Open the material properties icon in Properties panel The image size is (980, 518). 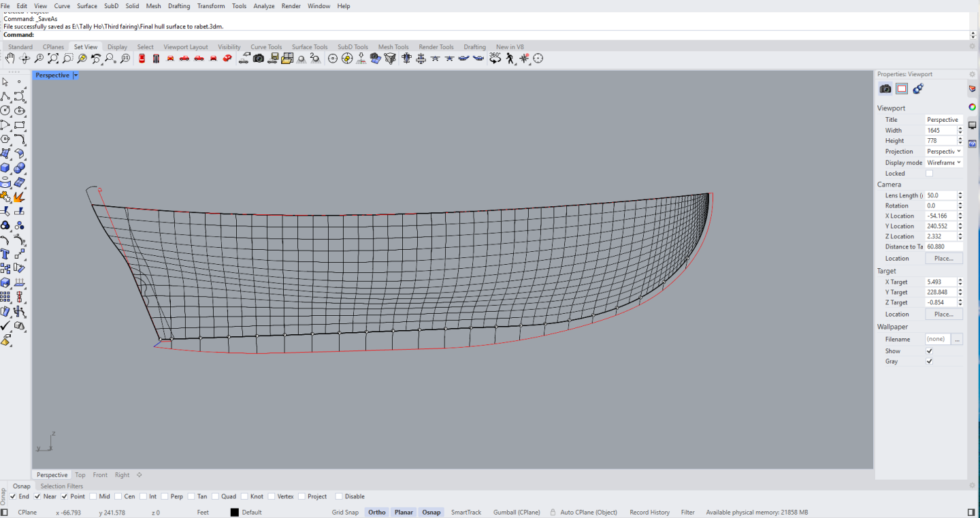[918, 88]
